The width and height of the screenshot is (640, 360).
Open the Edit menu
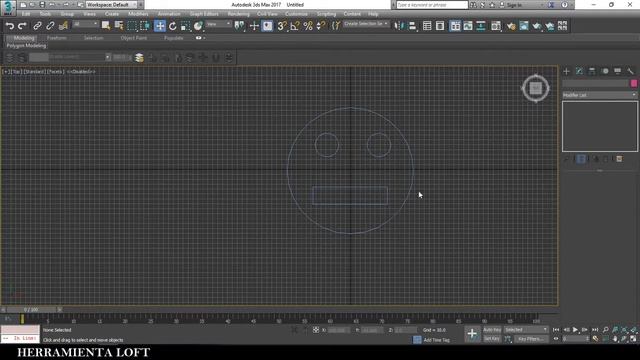[x=26, y=14]
